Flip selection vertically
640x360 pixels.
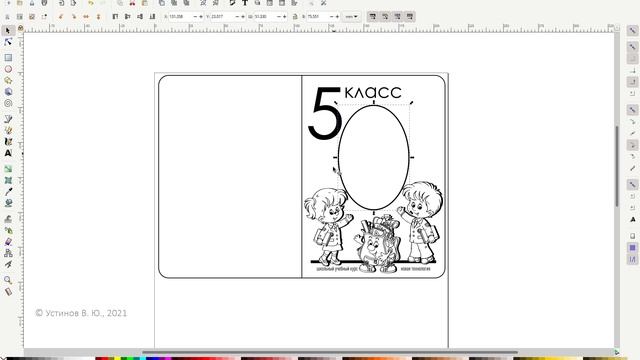pos(98,17)
